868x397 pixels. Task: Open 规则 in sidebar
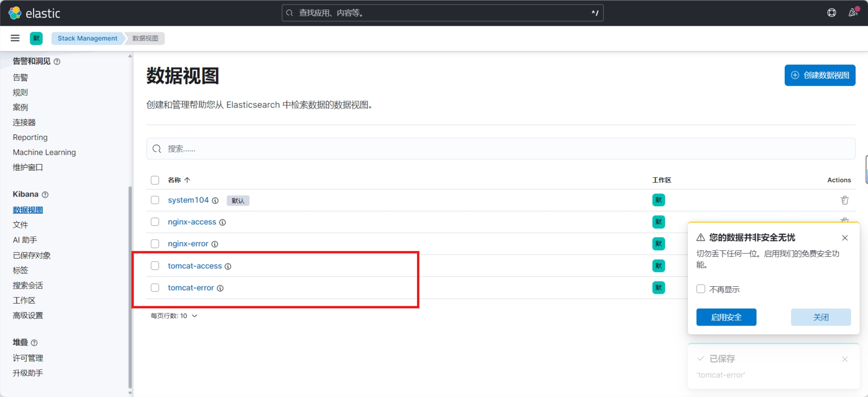click(x=20, y=93)
